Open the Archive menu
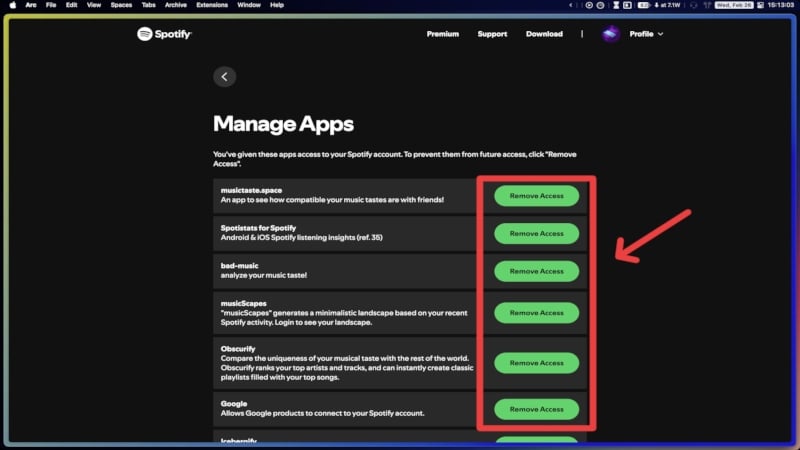This screenshot has width=800, height=450. point(176,5)
